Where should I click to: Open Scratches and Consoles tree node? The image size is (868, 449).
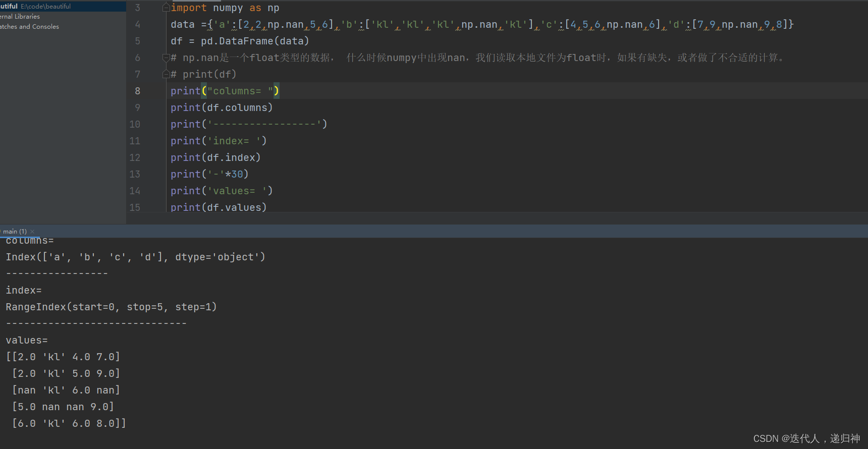coord(29,26)
